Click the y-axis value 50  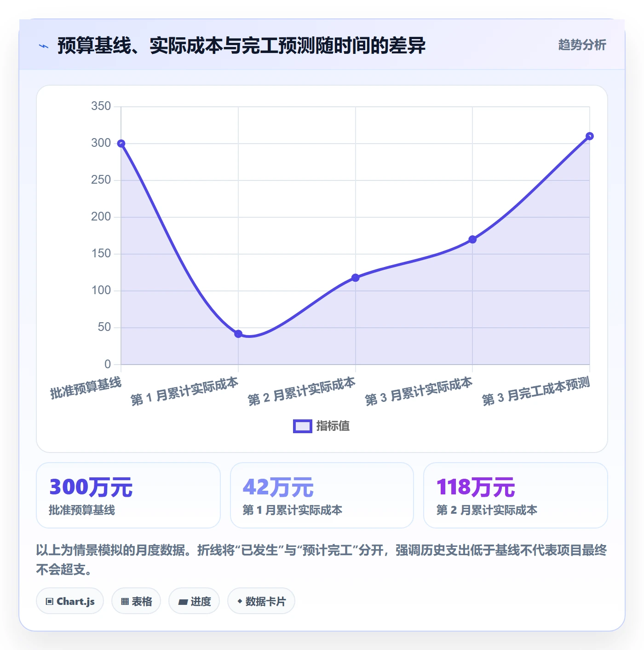click(104, 327)
